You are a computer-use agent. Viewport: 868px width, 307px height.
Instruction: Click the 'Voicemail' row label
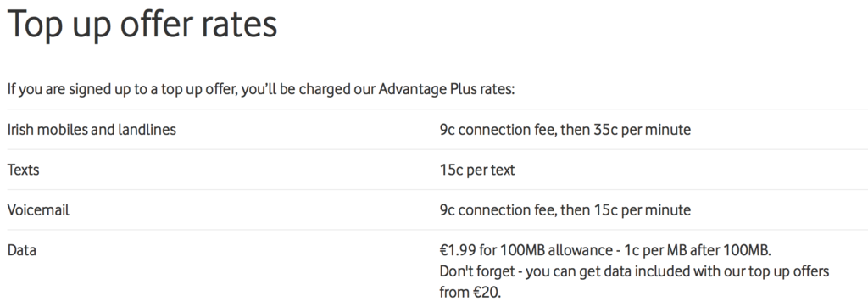(x=38, y=210)
